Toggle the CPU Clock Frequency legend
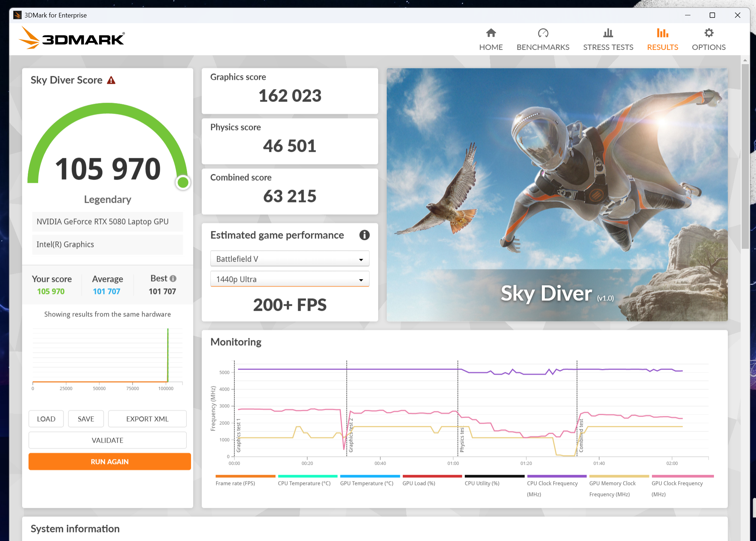 tap(557, 486)
